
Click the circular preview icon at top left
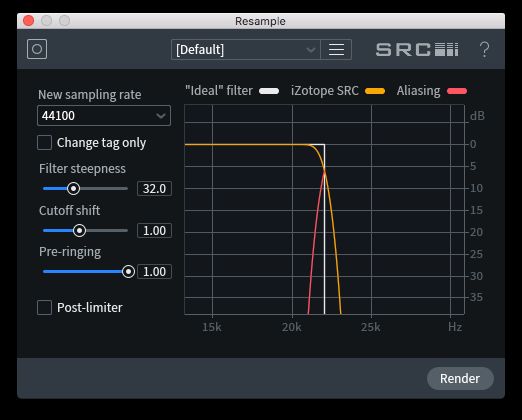pyautogui.click(x=37, y=49)
